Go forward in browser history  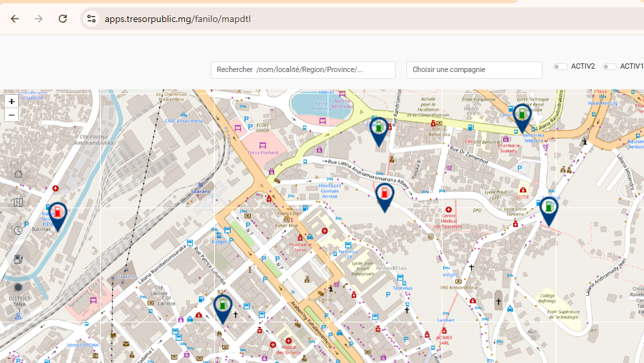click(39, 19)
